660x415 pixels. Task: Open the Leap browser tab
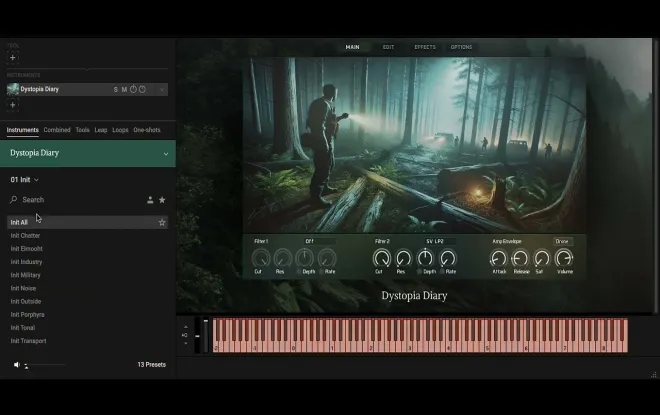[x=101, y=130]
